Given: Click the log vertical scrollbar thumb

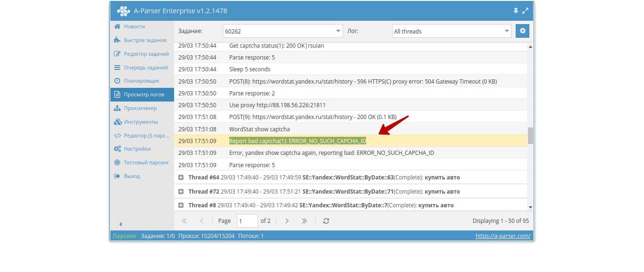Looking at the screenshot, I should tap(530, 136).
